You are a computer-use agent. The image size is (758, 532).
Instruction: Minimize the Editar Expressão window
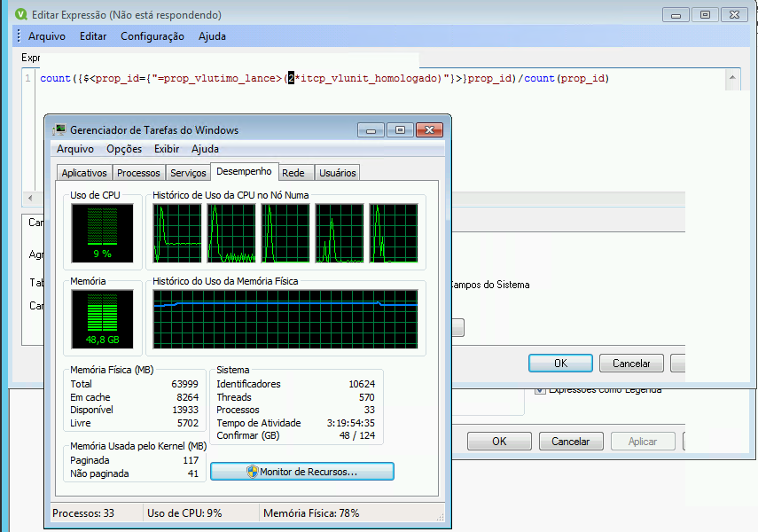676,15
